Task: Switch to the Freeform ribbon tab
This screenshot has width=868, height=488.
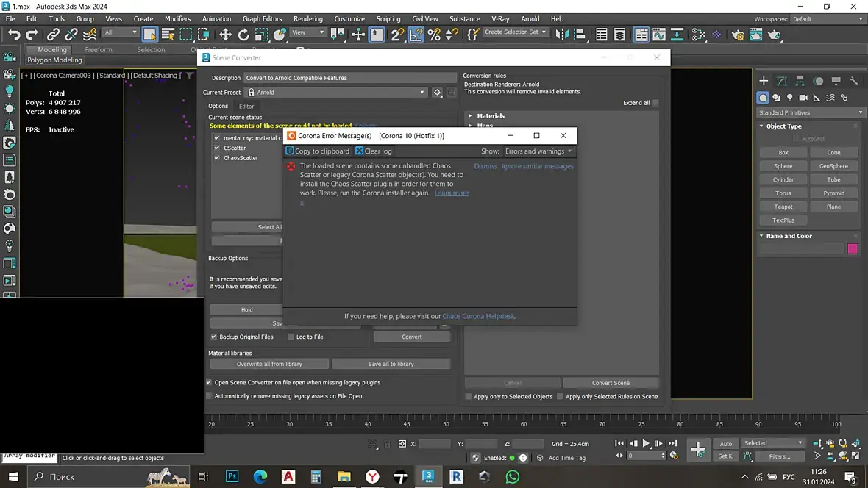Action: (98, 49)
